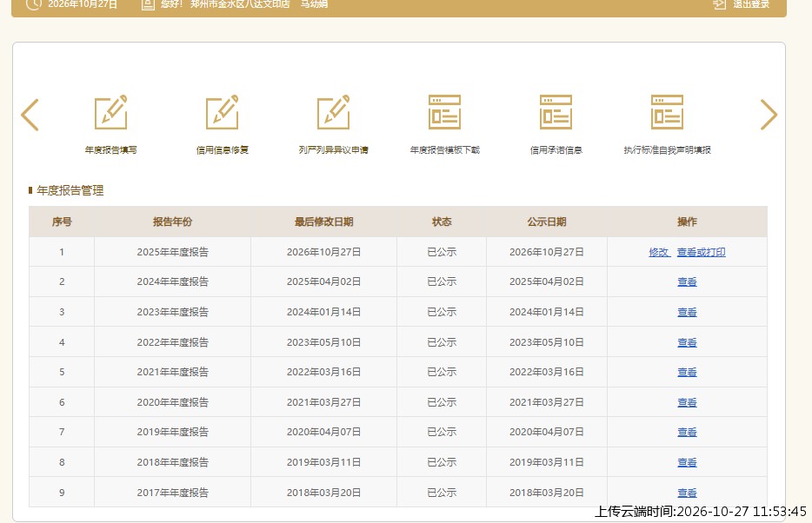Click the logout icon beside 退出登录
This screenshot has height=523, width=812.
tap(719, 4)
